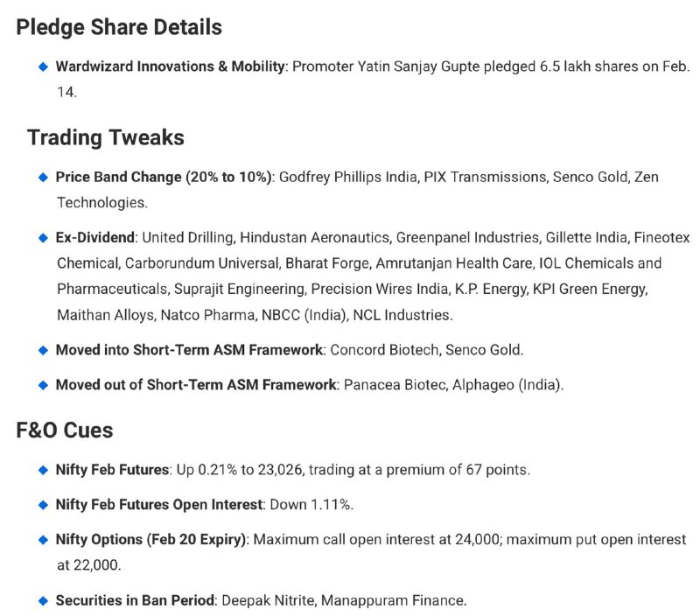This screenshot has height=616, width=700.
Task: Click the Nifty Feb Futures Open Interest label
Action: (x=159, y=505)
